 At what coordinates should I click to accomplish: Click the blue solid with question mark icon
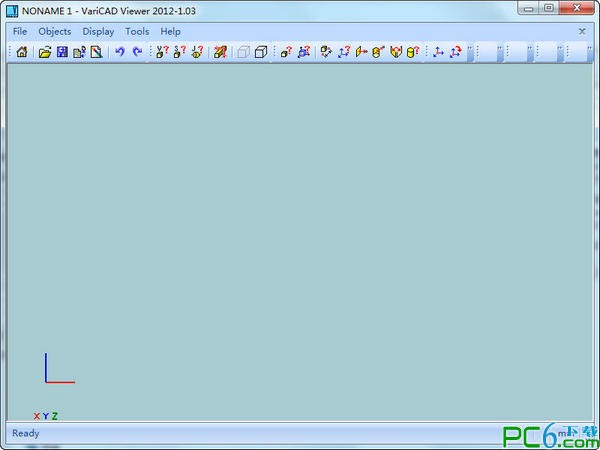point(304,52)
